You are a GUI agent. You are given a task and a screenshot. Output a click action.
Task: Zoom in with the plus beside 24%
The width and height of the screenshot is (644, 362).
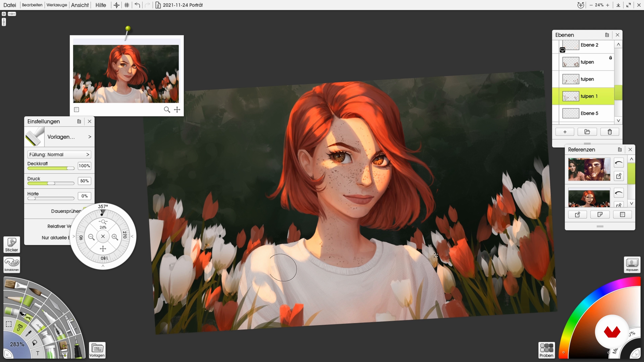pos(607,5)
